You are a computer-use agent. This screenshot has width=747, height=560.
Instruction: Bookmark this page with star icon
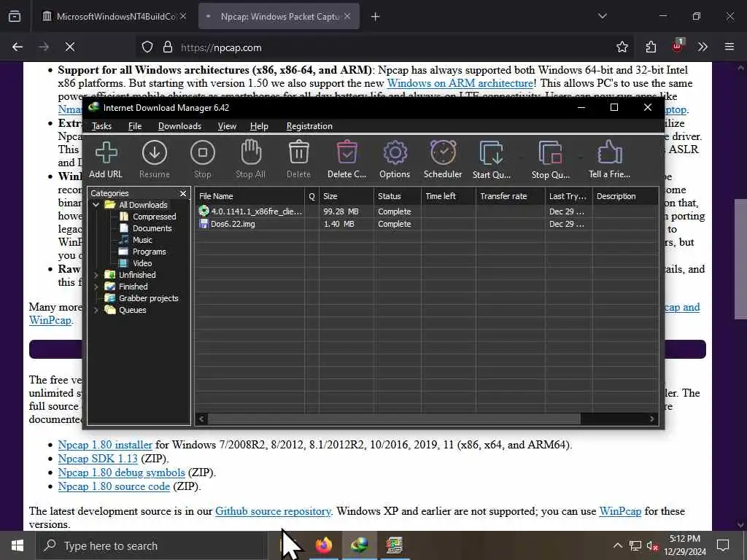coord(622,47)
